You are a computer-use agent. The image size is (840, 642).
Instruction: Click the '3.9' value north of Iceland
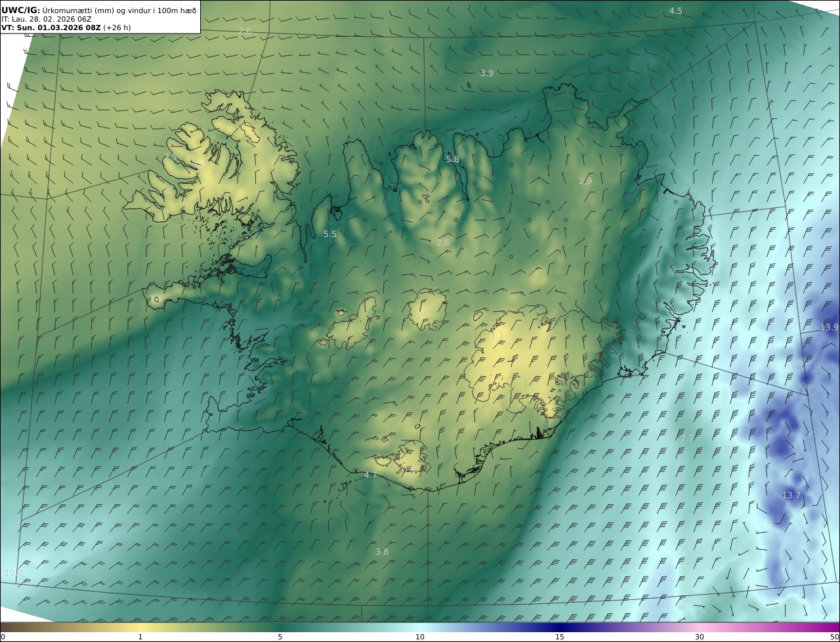(486, 74)
